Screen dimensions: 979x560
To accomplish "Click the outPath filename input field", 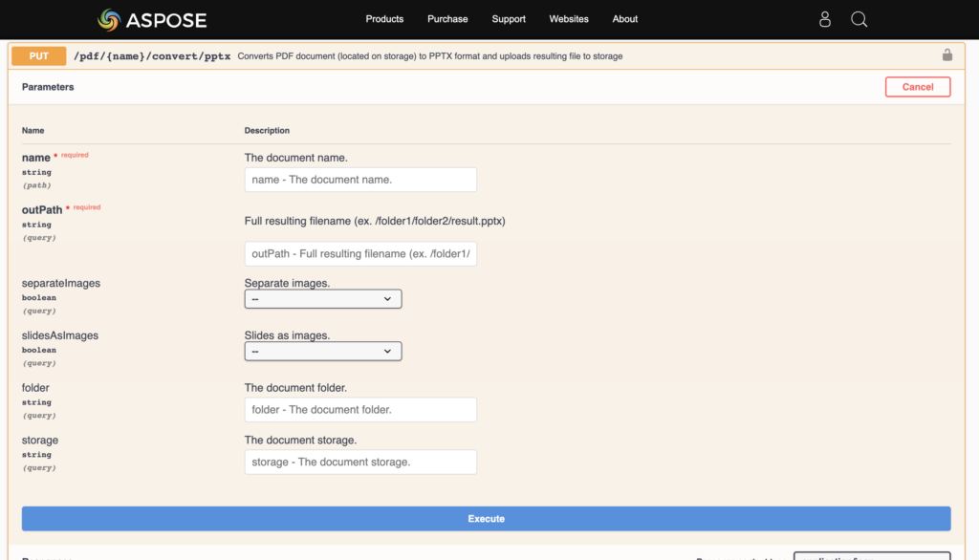I will [360, 254].
